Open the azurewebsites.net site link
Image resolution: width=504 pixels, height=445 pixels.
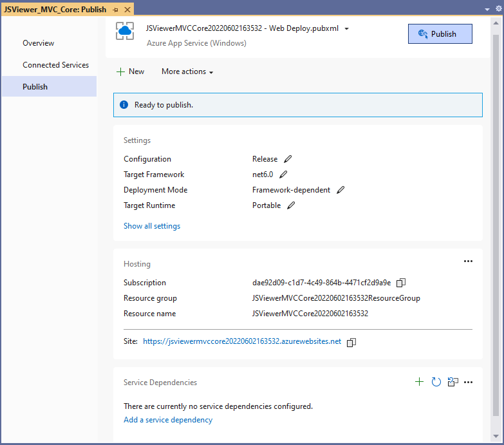click(x=242, y=341)
